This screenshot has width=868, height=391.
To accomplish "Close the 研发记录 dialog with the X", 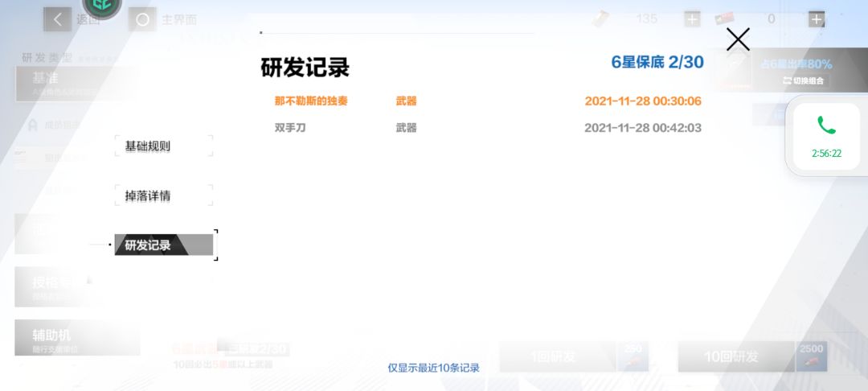I will pyautogui.click(x=738, y=39).
